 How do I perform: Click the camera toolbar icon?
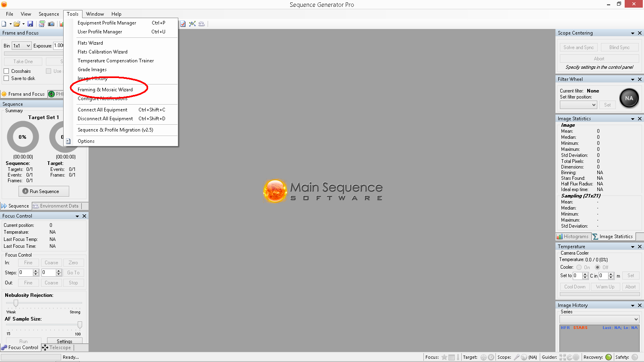[x=51, y=24]
